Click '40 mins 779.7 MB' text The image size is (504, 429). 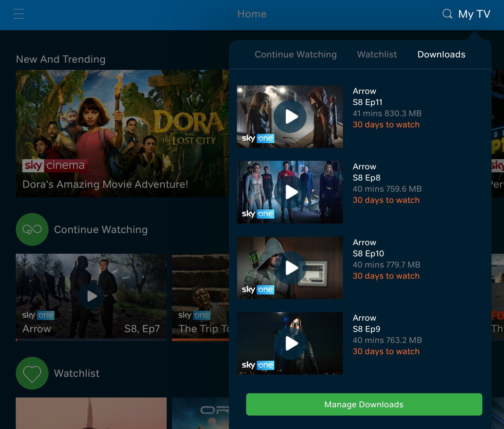[x=387, y=265]
